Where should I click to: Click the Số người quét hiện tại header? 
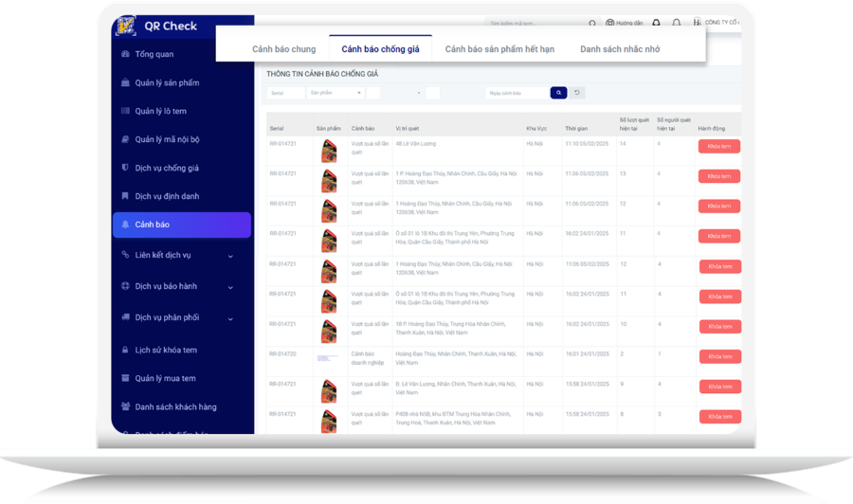tap(674, 124)
